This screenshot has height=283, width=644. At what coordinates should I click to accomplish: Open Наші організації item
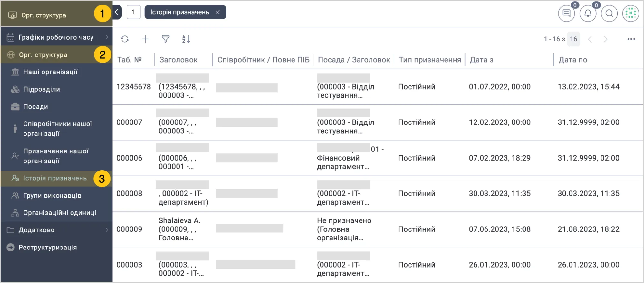56,72
